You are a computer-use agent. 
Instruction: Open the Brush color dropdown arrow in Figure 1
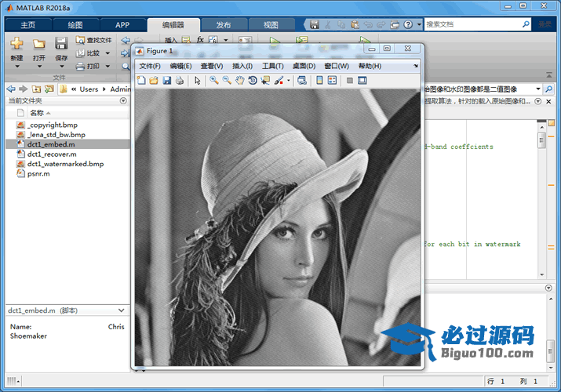click(x=289, y=81)
